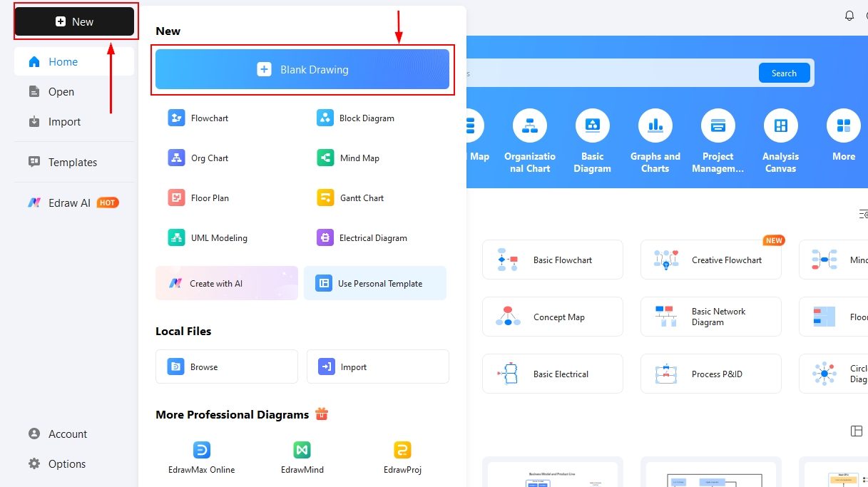
Task: Choose Org Chart type
Action: click(199, 158)
